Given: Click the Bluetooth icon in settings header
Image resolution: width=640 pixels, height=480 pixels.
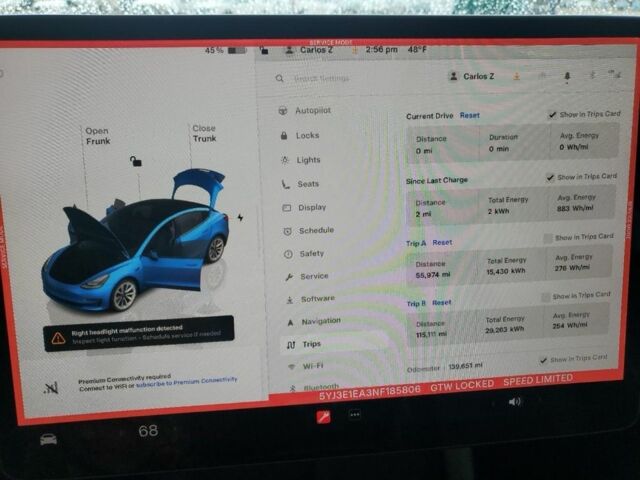Looking at the screenshot, I should [592, 75].
